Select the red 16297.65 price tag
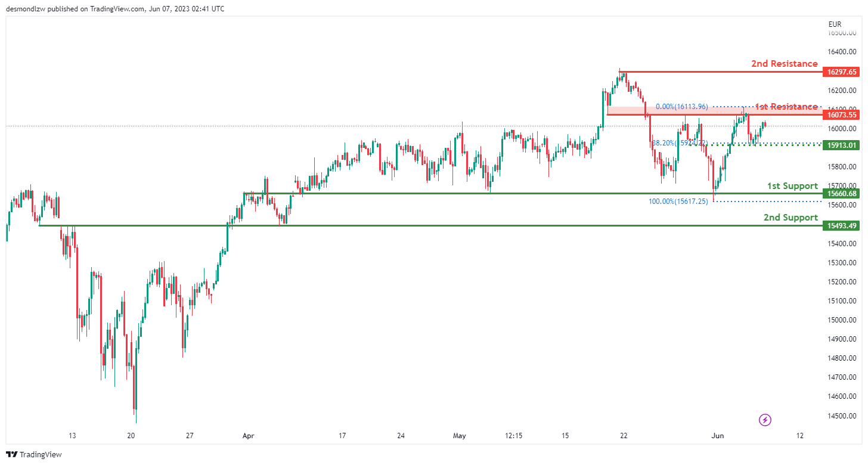The width and height of the screenshot is (868, 465). [x=840, y=72]
